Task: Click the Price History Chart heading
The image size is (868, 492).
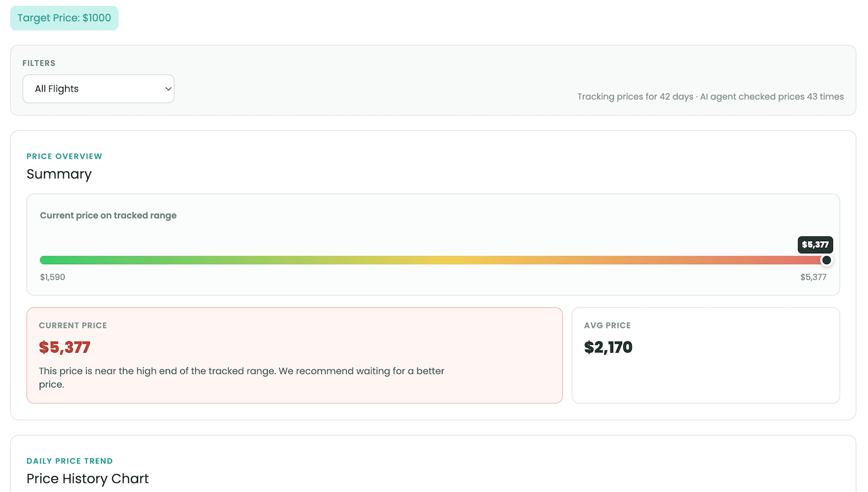Action: click(x=87, y=479)
